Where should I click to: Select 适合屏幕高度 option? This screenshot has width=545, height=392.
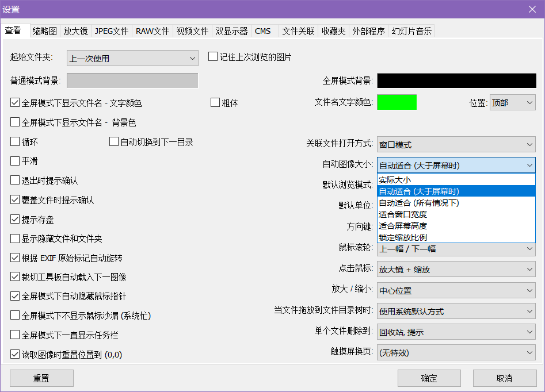[x=456, y=226]
